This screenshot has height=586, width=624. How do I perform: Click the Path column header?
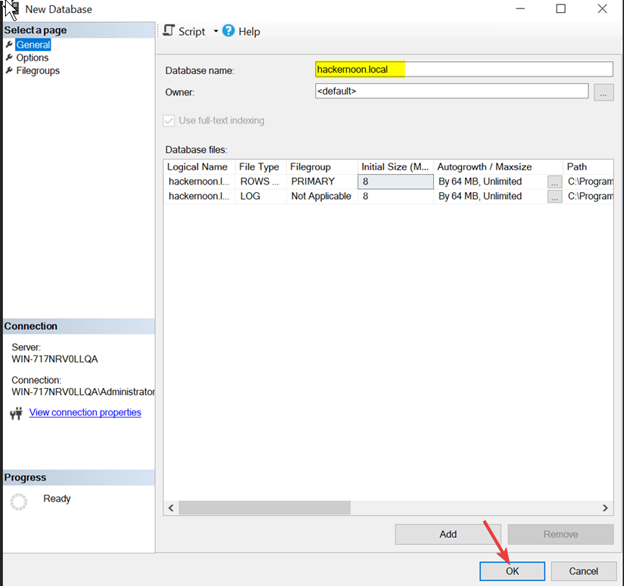tap(588, 167)
